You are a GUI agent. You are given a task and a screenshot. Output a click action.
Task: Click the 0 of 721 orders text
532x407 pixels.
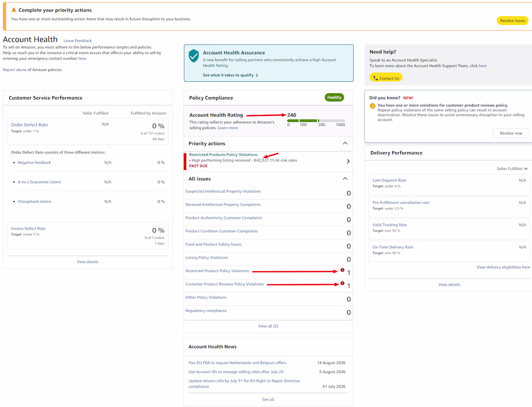[153, 133]
